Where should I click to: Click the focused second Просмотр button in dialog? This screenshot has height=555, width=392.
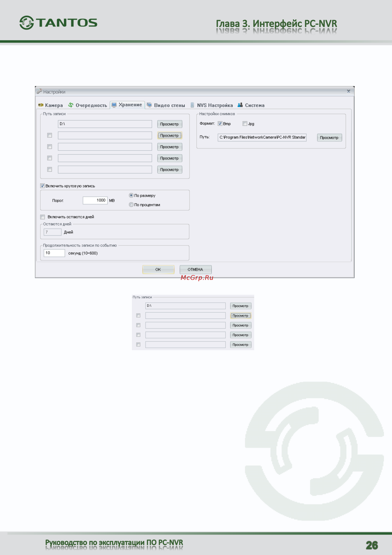click(x=170, y=135)
